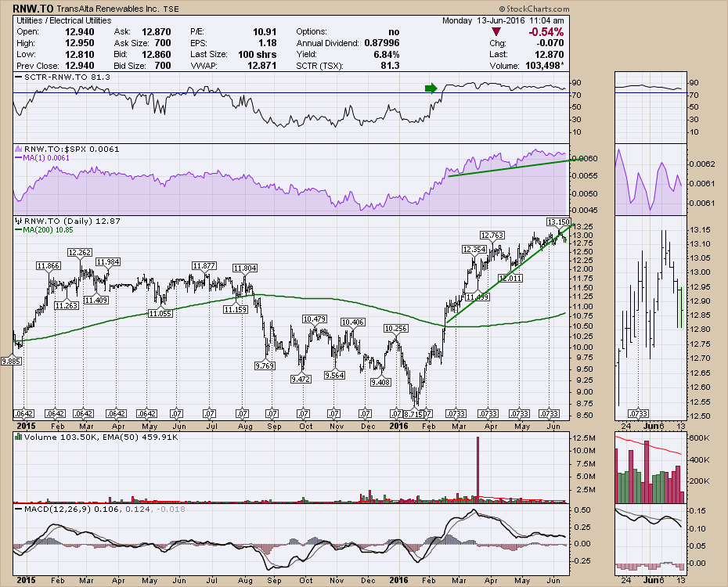Click the 11.409 low price label

(x=96, y=301)
